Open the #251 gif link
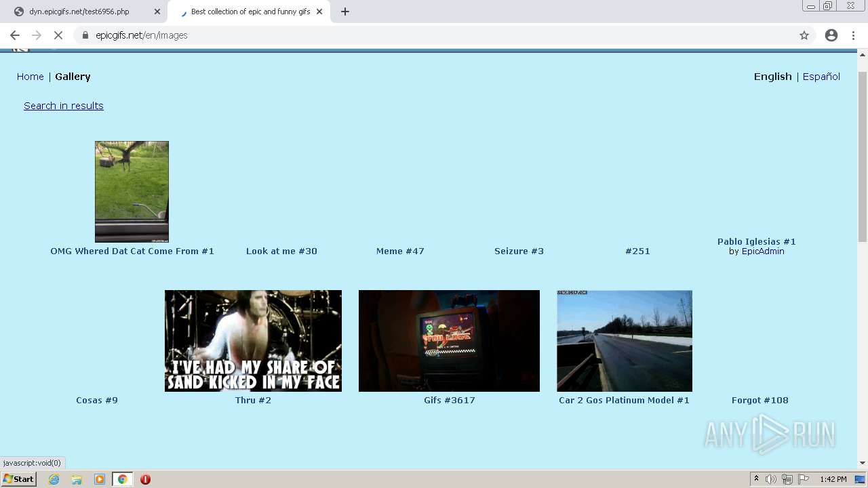The image size is (868, 488). click(637, 251)
